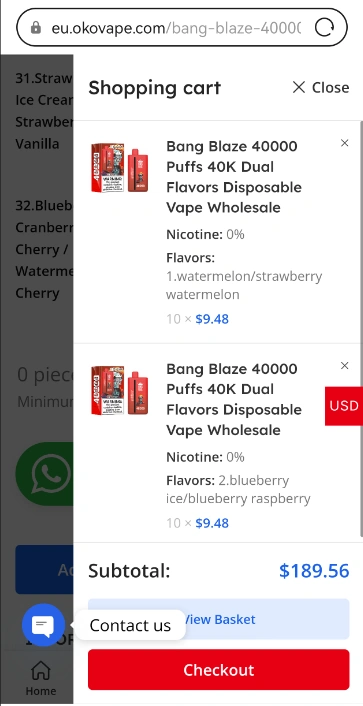Open the first Bang Blaze product thumbnail
The width and height of the screenshot is (363, 706).
pos(120,167)
